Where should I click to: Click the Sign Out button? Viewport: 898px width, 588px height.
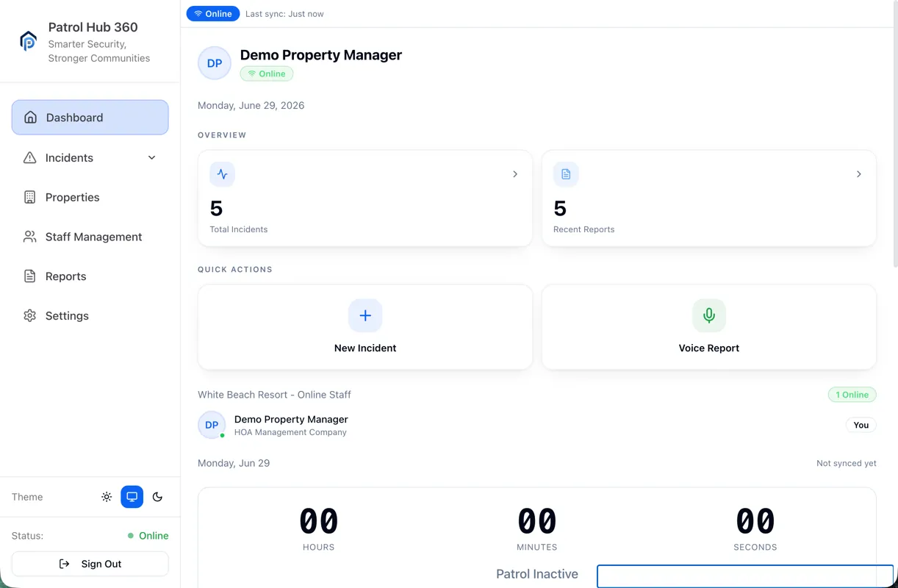(90, 564)
